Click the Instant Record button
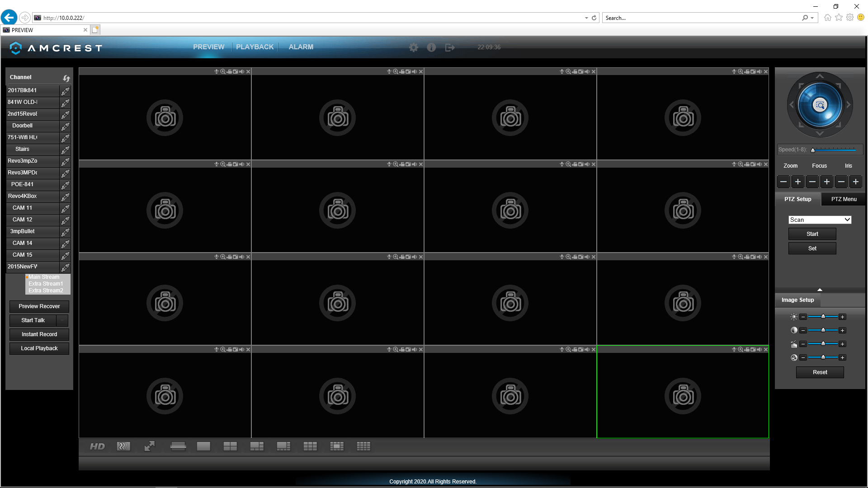868x488 pixels. [39, 334]
